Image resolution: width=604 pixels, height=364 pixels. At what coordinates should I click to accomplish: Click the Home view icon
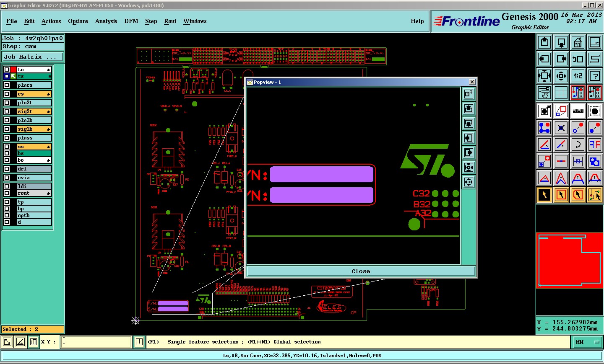coord(578,42)
